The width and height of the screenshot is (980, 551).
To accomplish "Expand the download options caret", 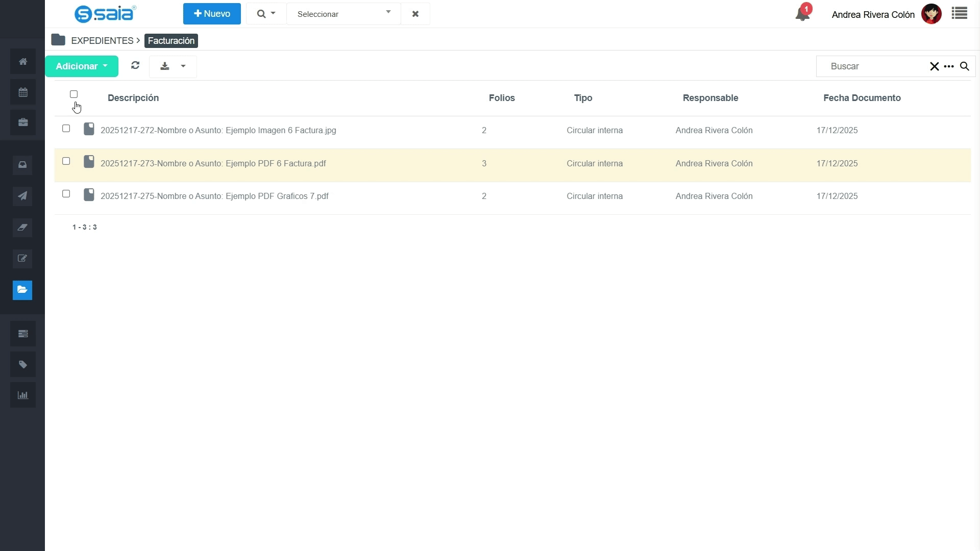I will tap(183, 66).
